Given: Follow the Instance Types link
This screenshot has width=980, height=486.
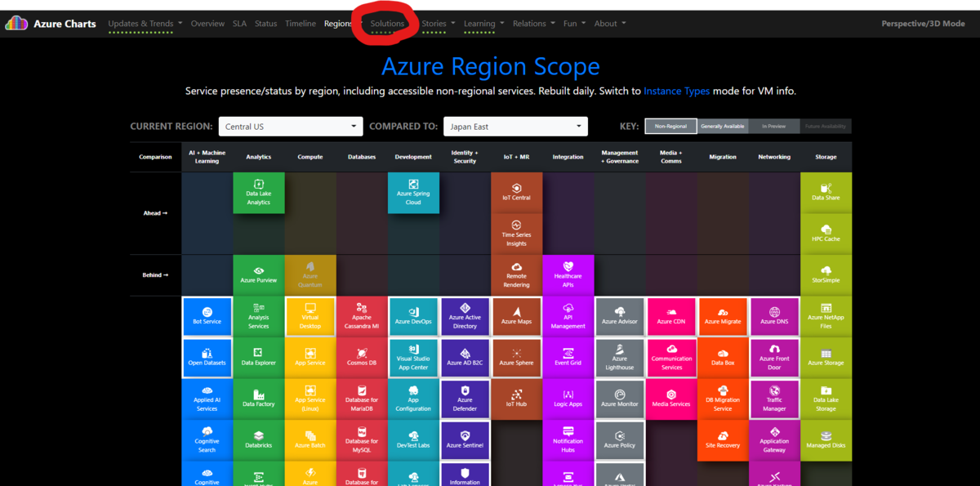Looking at the screenshot, I should pos(676,91).
